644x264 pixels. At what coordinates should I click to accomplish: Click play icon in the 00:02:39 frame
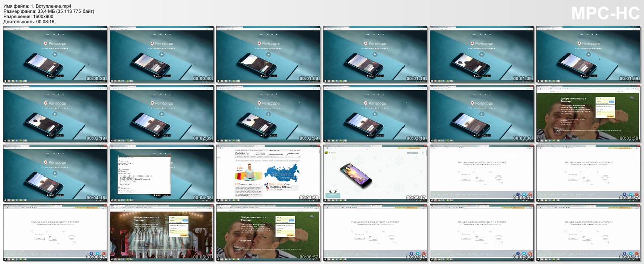click(162, 114)
